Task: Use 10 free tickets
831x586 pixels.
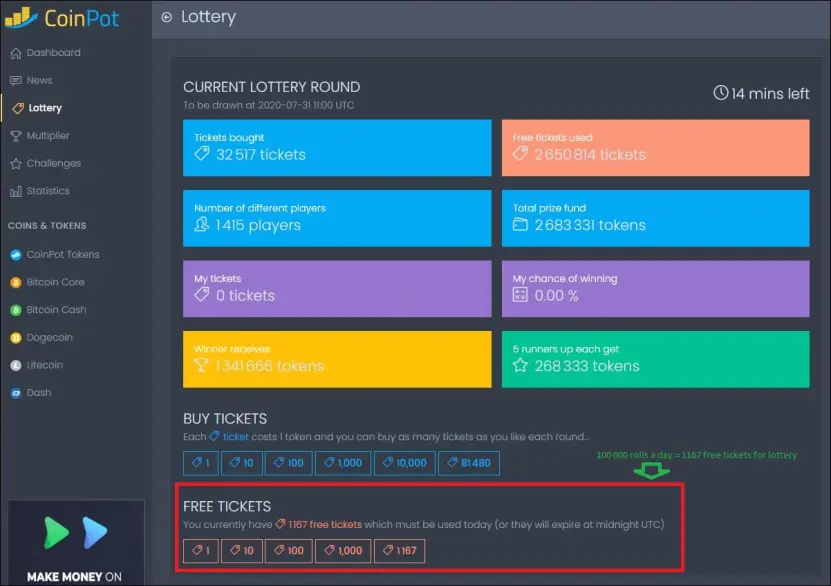Action: pos(241,551)
